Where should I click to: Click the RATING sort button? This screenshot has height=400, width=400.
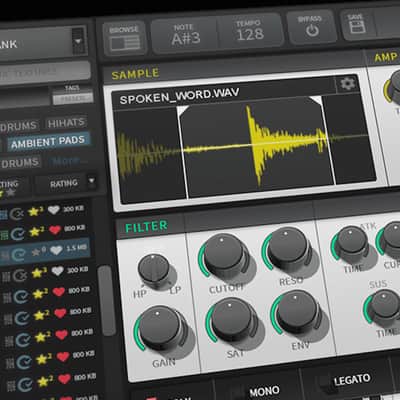63,183
